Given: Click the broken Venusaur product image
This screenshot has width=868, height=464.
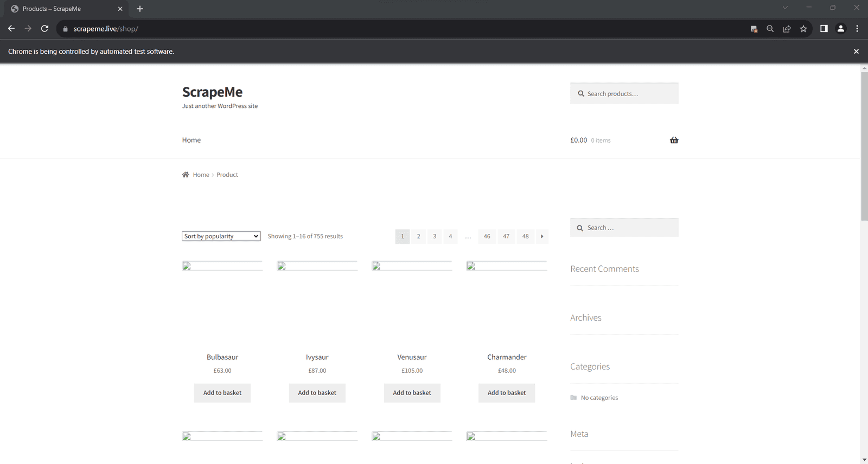Looking at the screenshot, I should pyautogui.click(x=412, y=266).
